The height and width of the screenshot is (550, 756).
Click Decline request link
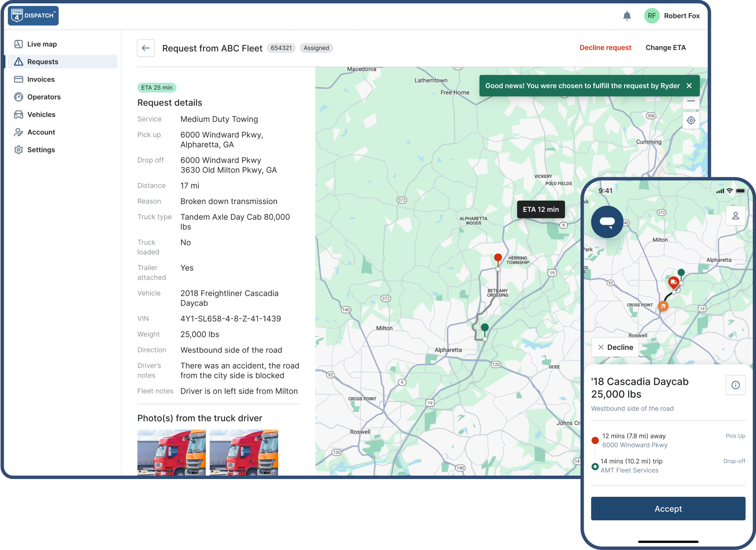(x=605, y=48)
